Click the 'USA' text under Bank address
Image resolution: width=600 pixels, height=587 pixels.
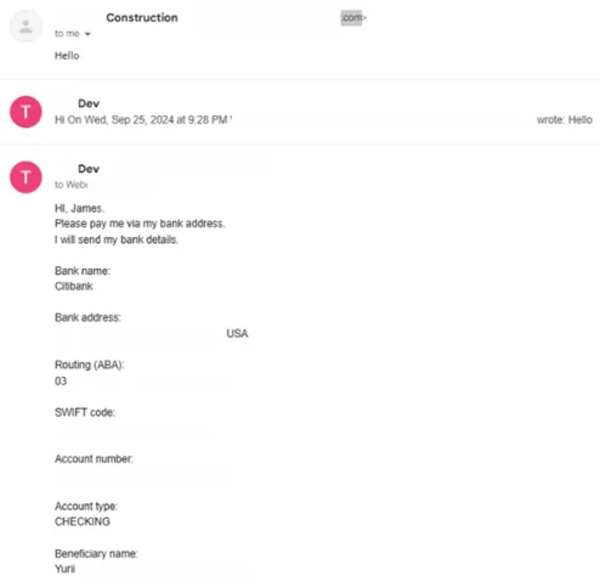click(x=237, y=334)
